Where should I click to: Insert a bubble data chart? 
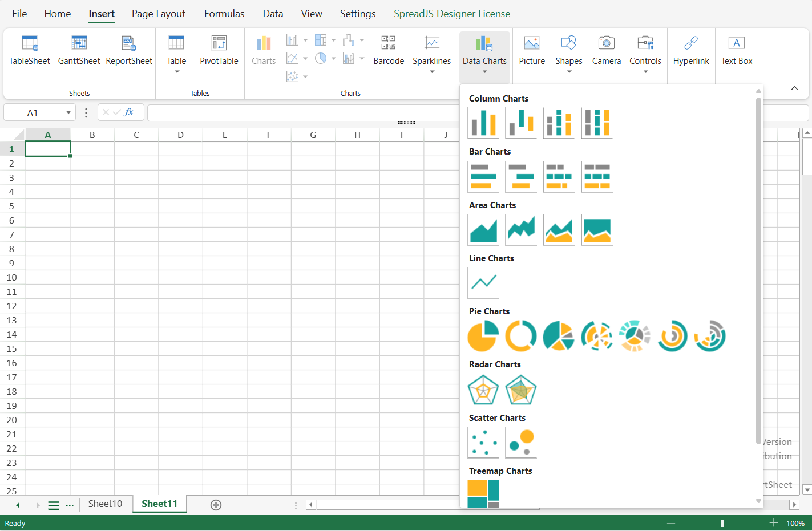(521, 443)
